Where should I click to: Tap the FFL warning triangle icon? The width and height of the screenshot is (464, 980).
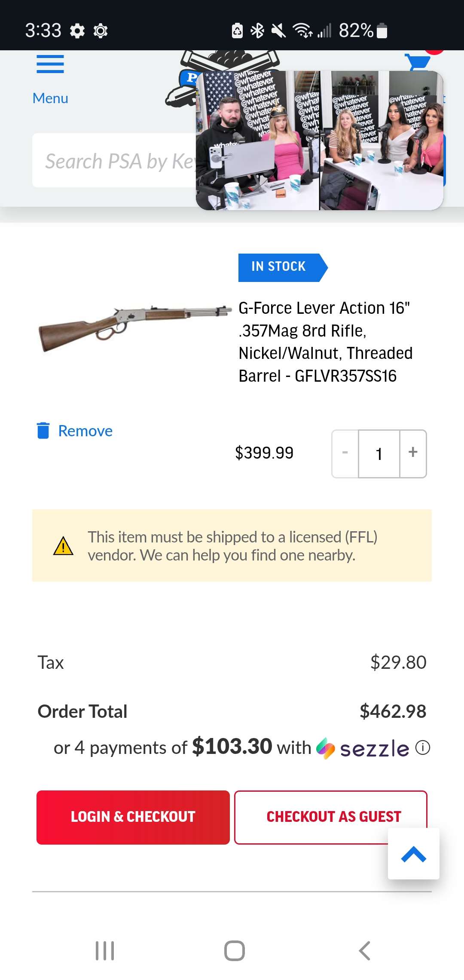(63, 546)
